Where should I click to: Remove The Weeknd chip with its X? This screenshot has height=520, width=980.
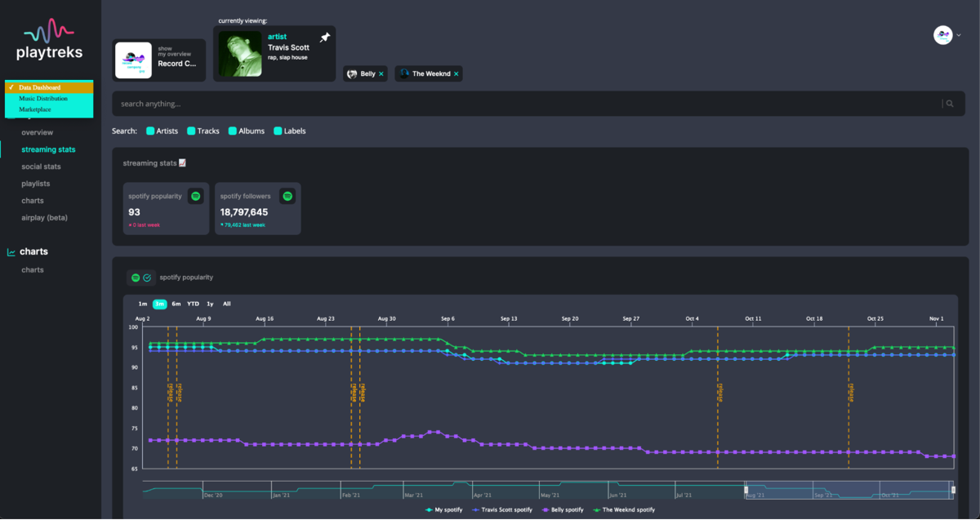point(457,73)
